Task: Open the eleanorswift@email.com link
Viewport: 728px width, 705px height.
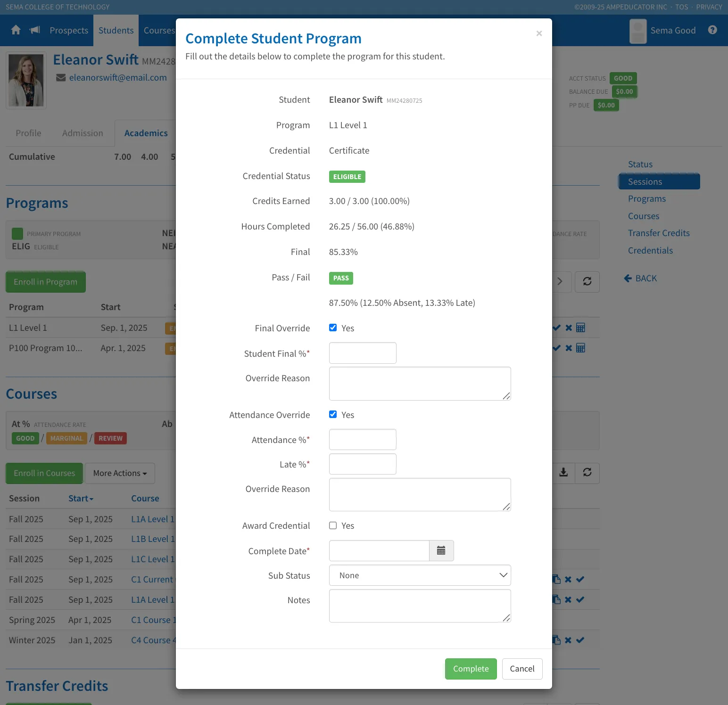Action: (x=118, y=78)
